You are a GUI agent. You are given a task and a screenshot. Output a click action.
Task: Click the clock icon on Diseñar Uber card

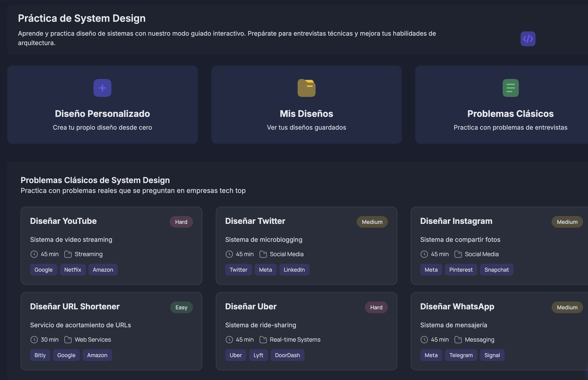coord(229,340)
